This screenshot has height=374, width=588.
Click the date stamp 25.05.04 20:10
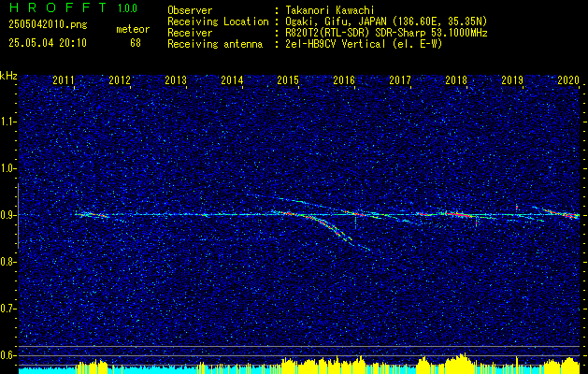pyautogui.click(x=48, y=43)
